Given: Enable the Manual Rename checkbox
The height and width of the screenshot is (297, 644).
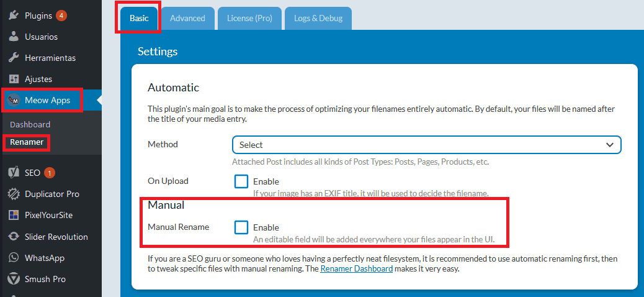Looking at the screenshot, I should pyautogui.click(x=241, y=227).
